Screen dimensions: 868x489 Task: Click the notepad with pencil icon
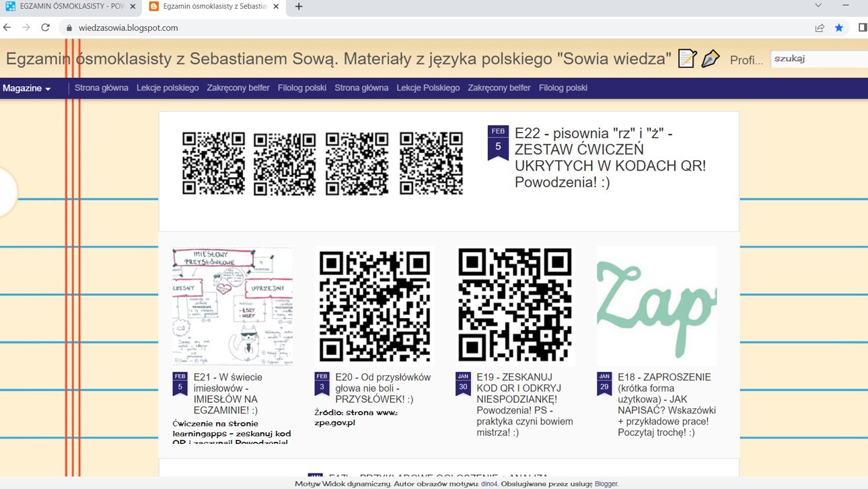(687, 59)
